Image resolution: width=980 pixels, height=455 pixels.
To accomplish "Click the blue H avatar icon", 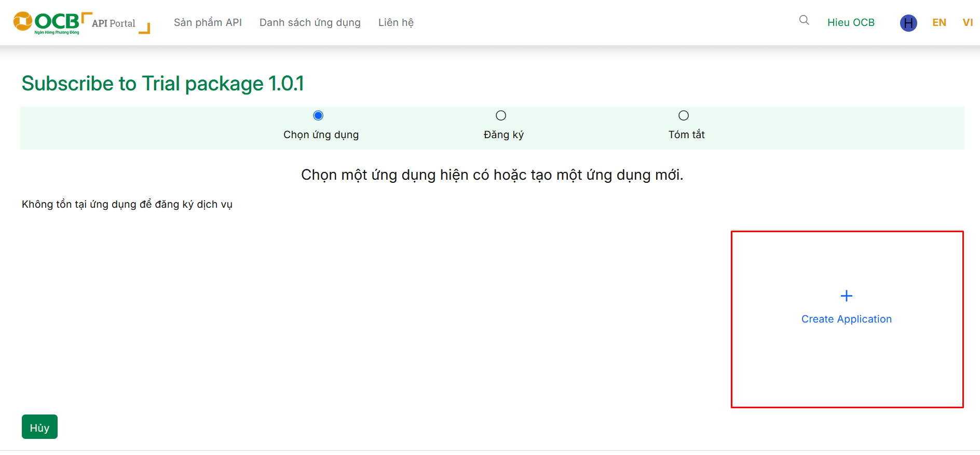I will click(908, 23).
